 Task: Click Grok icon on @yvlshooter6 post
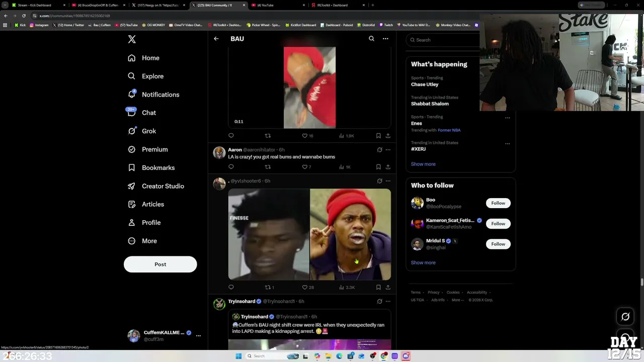(x=379, y=181)
